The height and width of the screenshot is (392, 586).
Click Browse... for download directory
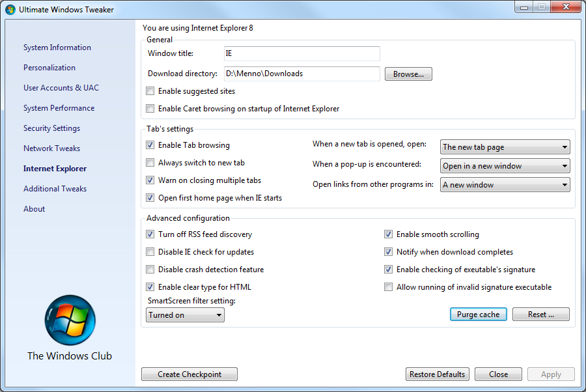408,74
